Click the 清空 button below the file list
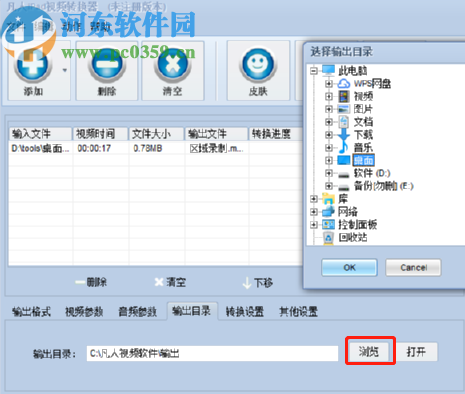 click(170, 282)
